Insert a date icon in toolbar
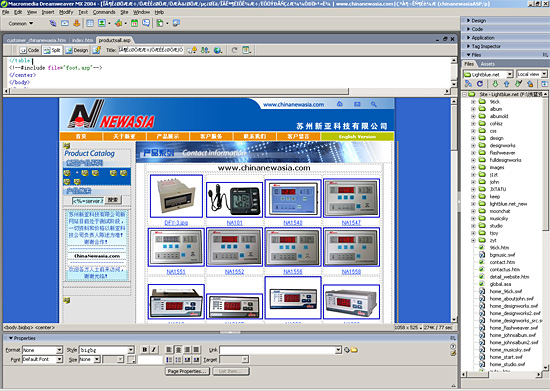 click(134, 23)
